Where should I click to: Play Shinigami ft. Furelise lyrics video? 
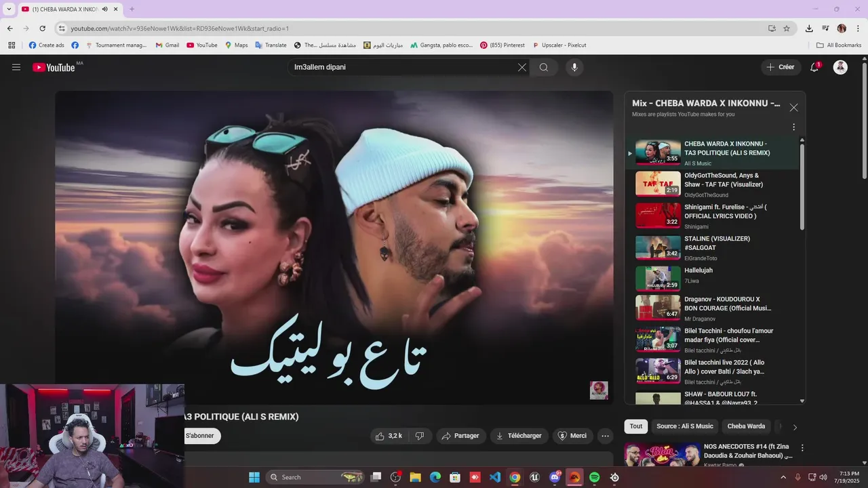[x=713, y=216]
